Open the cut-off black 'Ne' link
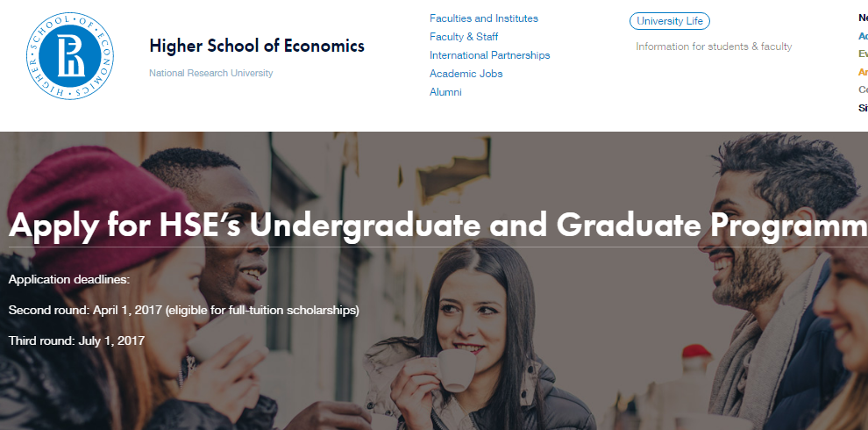 point(863,18)
